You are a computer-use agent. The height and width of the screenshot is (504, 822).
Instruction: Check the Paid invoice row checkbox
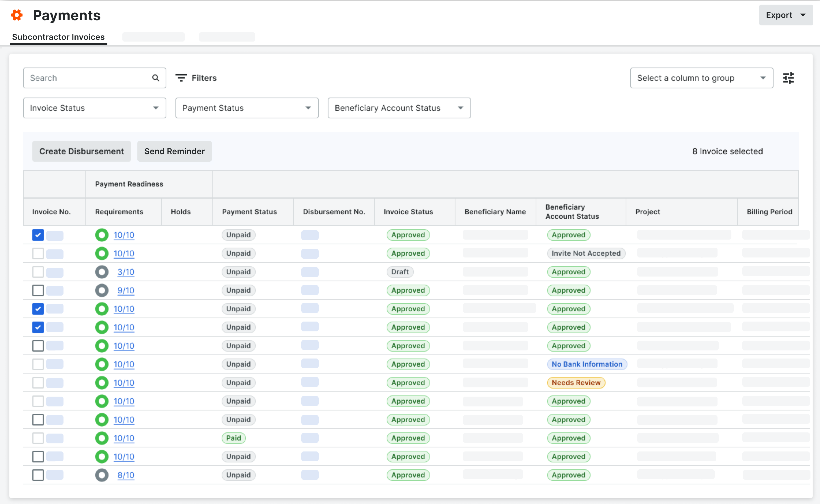tap(38, 438)
